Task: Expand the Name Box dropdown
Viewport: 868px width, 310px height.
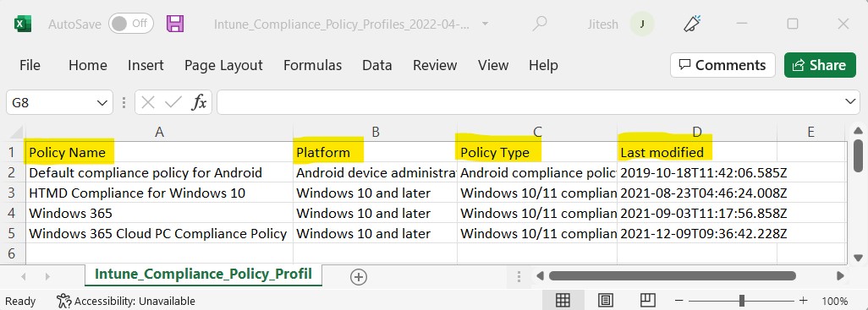Action: coord(102,103)
